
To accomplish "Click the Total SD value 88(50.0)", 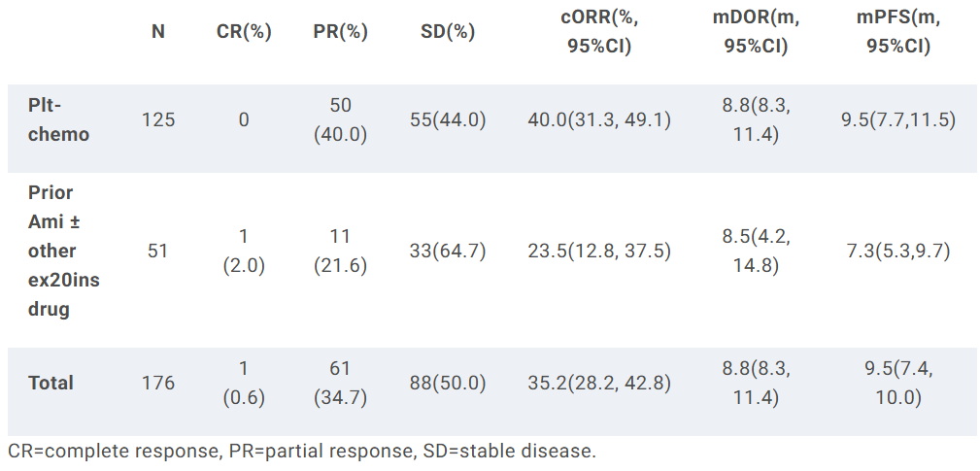I will pos(448,383).
